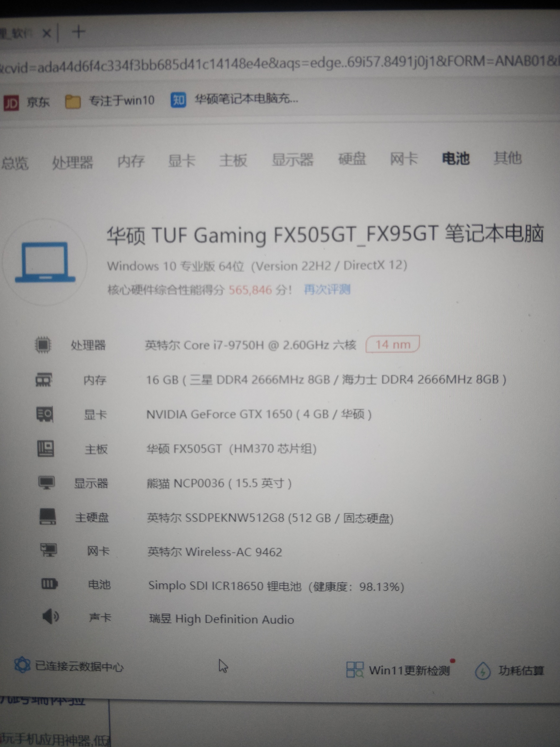Click the processor chip icon
Screen dimensions: 560x747
pos(43,345)
